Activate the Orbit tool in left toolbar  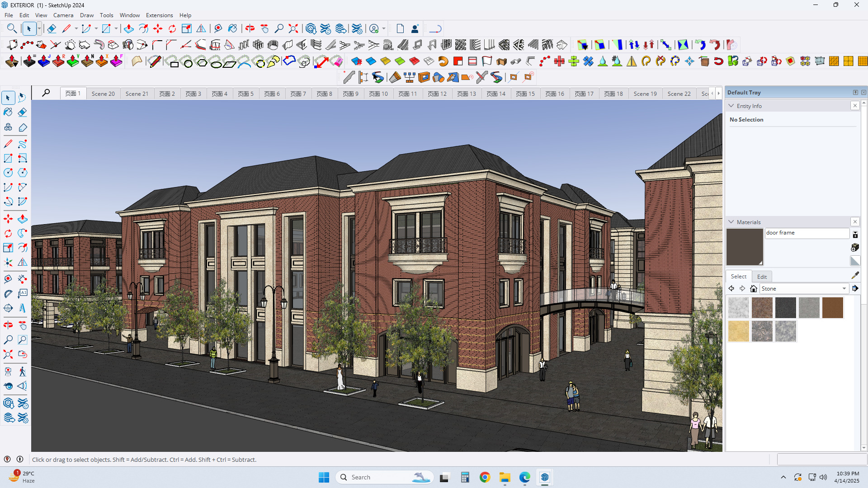point(8,325)
